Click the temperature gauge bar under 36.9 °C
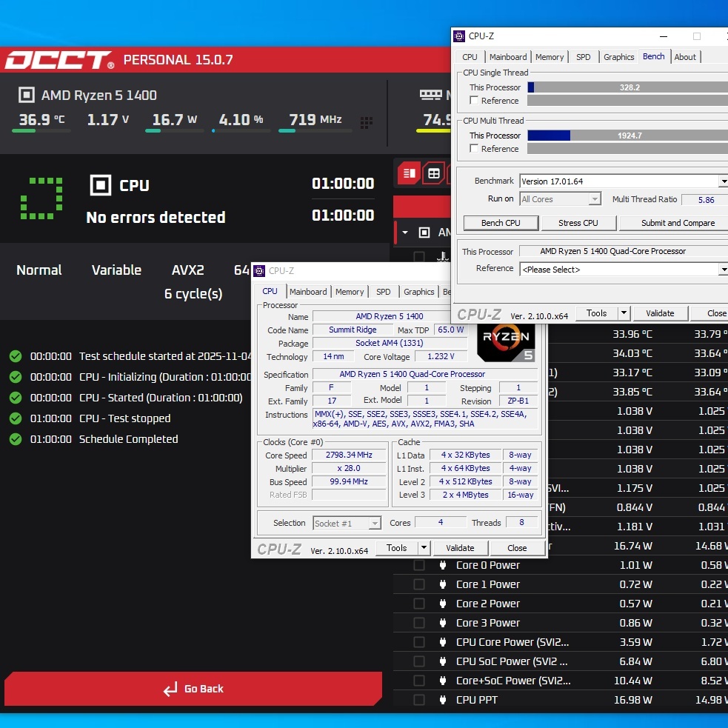The image size is (728, 728). pos(41,131)
